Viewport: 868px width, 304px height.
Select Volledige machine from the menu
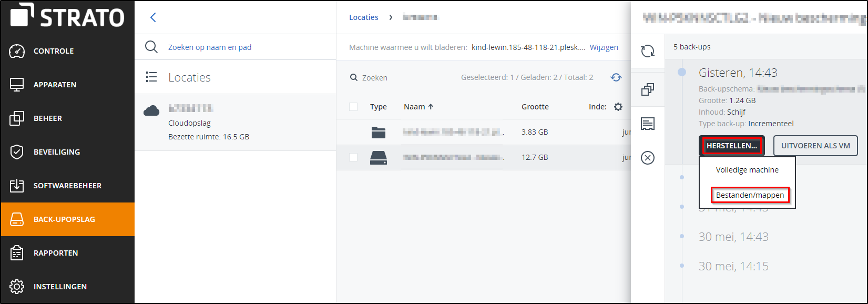(x=747, y=170)
